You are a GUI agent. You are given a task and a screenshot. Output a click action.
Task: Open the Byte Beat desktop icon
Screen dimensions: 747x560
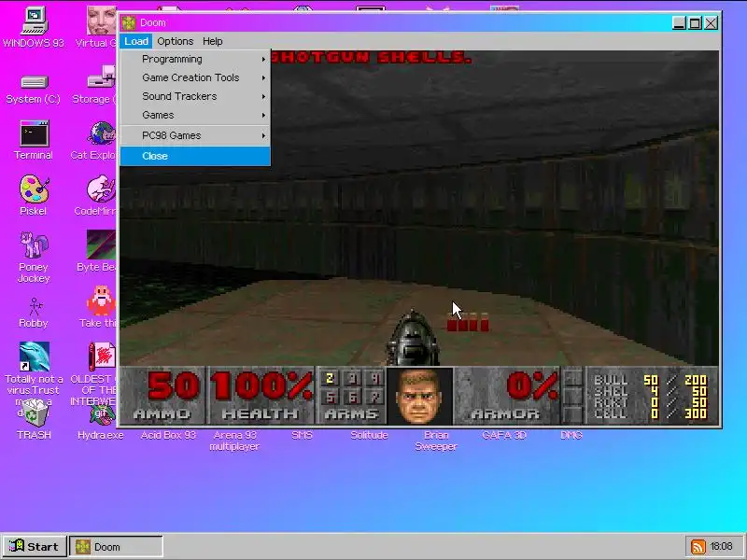click(101, 251)
